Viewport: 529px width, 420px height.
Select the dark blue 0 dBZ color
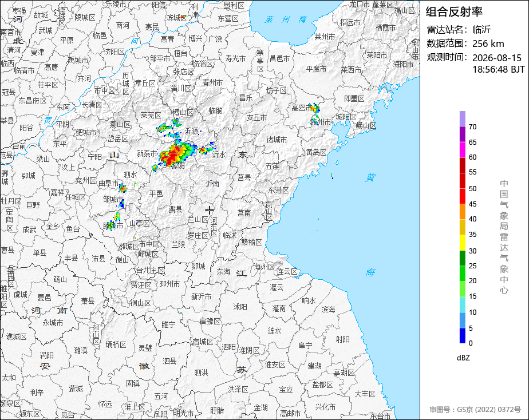click(x=462, y=336)
